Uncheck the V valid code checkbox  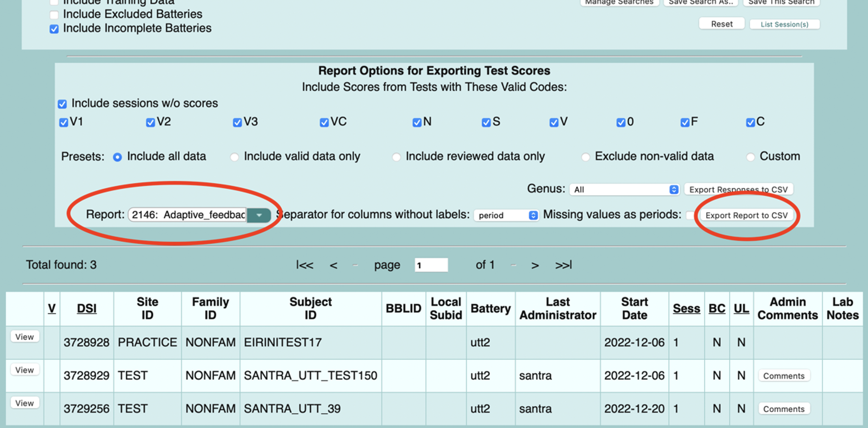(554, 122)
